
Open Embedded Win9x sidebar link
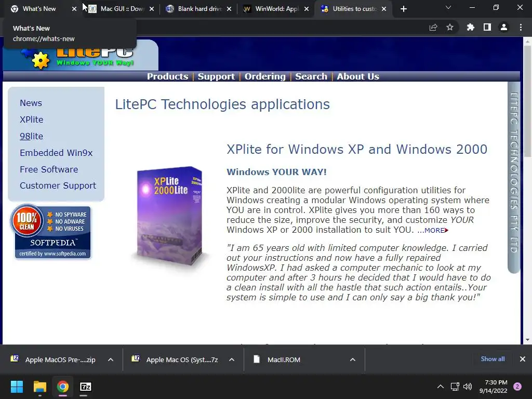point(56,153)
